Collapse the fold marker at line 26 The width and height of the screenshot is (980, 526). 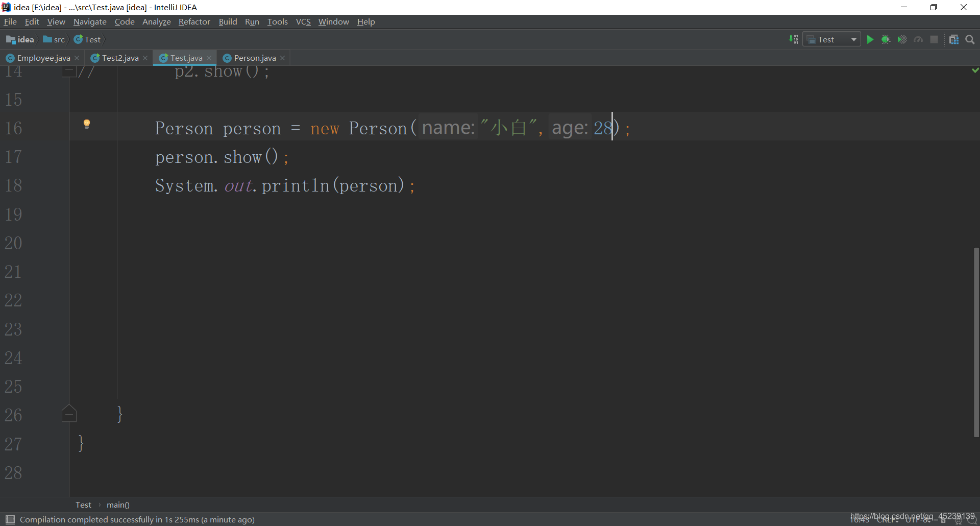(x=69, y=413)
